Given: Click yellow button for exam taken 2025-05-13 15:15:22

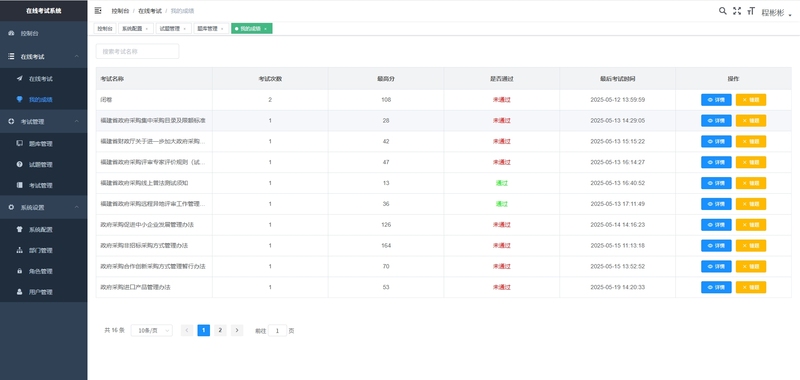Looking at the screenshot, I should [751, 141].
